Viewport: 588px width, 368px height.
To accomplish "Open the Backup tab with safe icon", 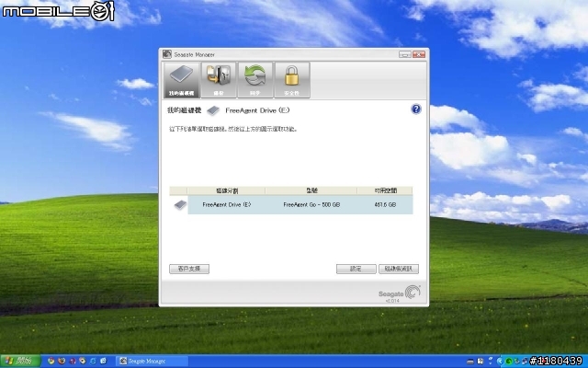I will pyautogui.click(x=219, y=80).
